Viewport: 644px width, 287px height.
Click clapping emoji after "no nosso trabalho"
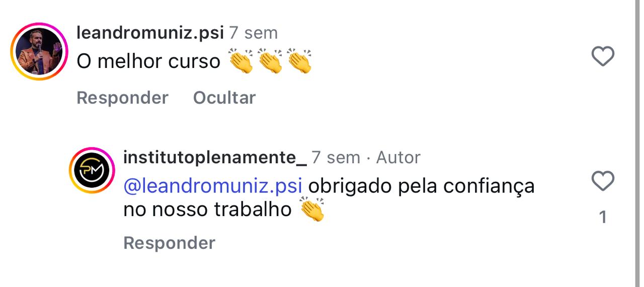pos(312,210)
